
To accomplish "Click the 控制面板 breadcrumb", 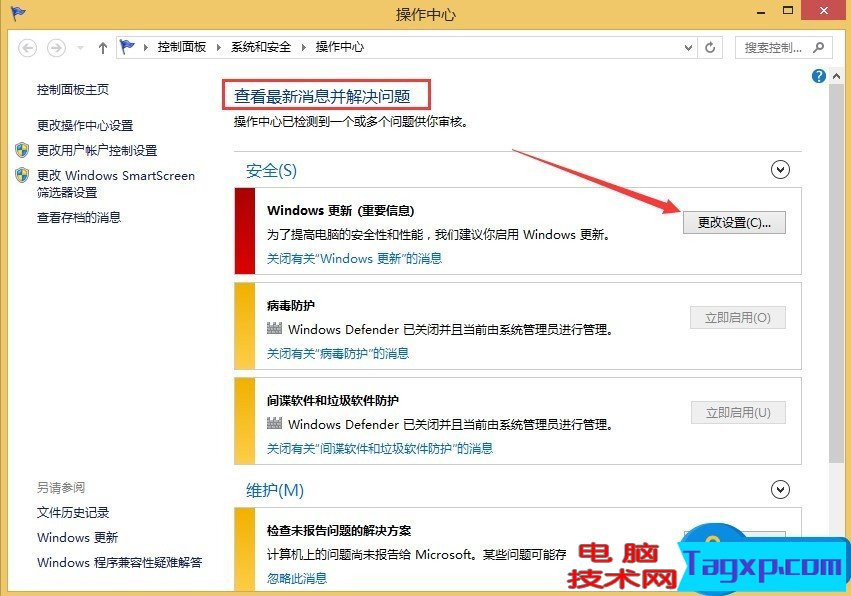I will pos(182,47).
